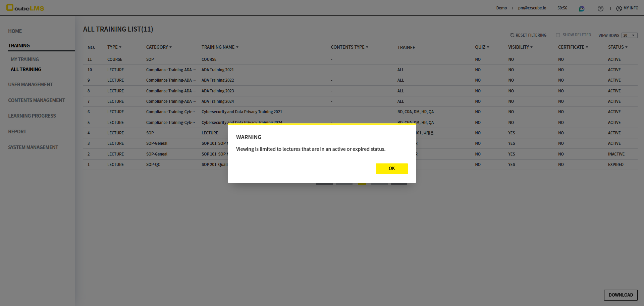Screen dimensions: 644x306
Task: Select the session timer in the header
Action: pyautogui.click(x=562, y=8)
